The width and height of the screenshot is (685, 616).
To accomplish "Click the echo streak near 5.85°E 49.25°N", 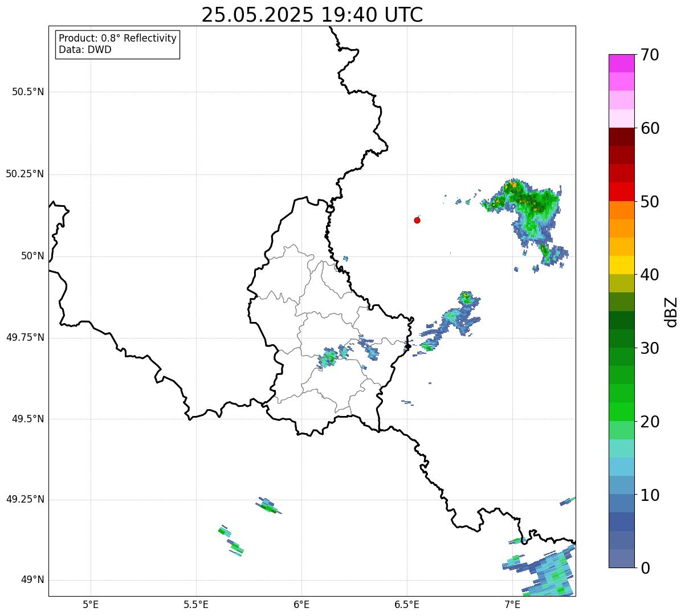I will [x=268, y=505].
